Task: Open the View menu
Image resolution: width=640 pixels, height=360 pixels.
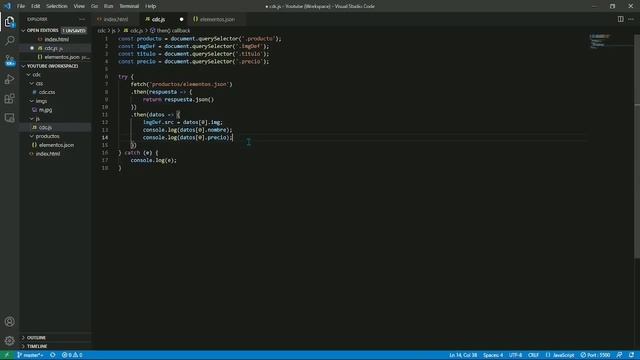Action: tap(79, 6)
